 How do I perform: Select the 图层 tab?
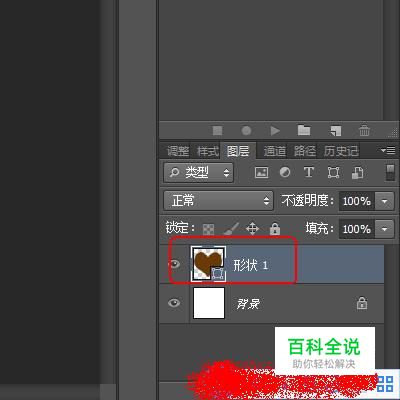coord(238,151)
